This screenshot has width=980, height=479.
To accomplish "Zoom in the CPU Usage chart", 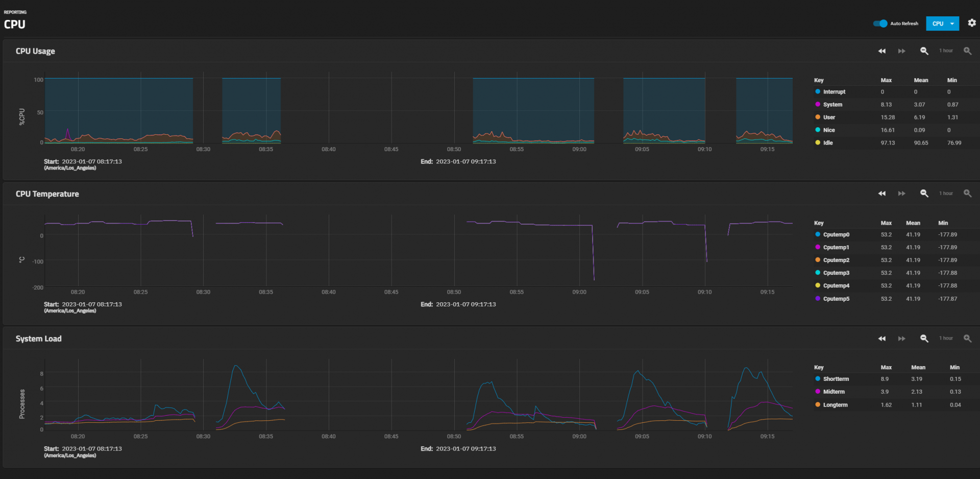I will [x=967, y=51].
